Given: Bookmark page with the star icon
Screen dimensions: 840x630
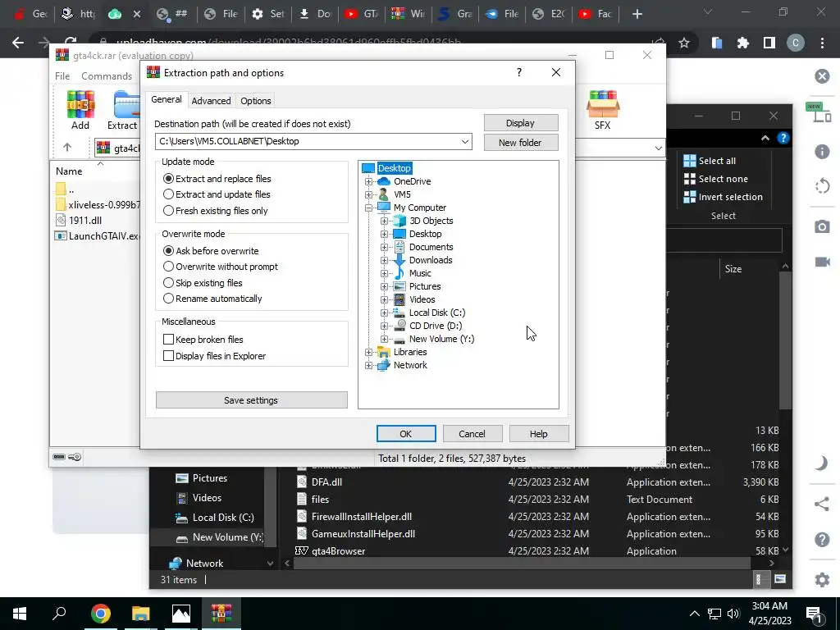Looking at the screenshot, I should pos(684,43).
